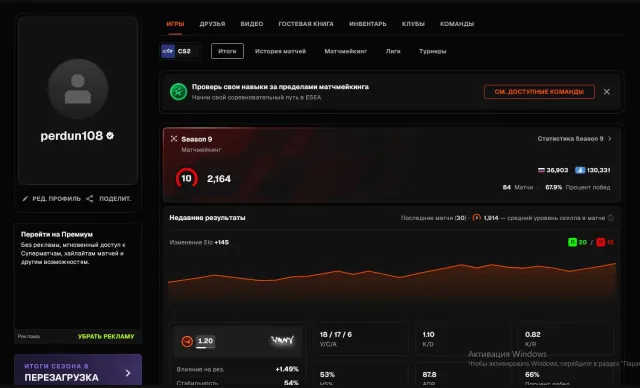640x388 pixels.
Task: Click the Недавние результаты heading
Action: pyautogui.click(x=207, y=218)
